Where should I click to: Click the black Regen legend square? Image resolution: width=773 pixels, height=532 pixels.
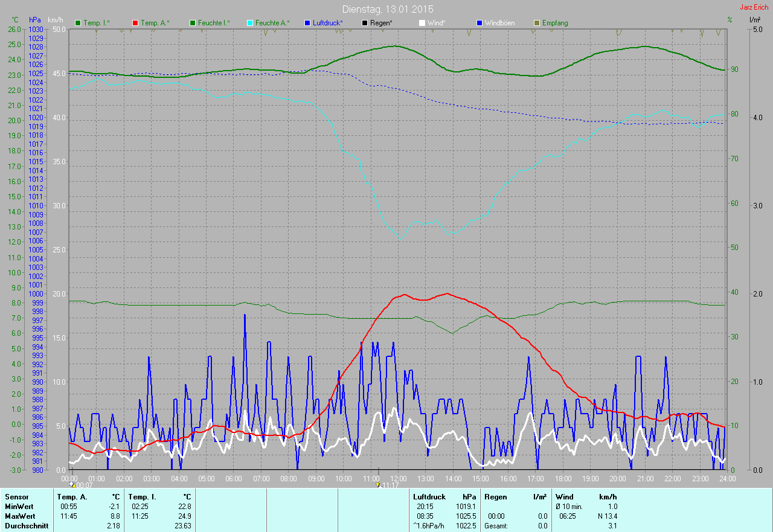(x=365, y=23)
